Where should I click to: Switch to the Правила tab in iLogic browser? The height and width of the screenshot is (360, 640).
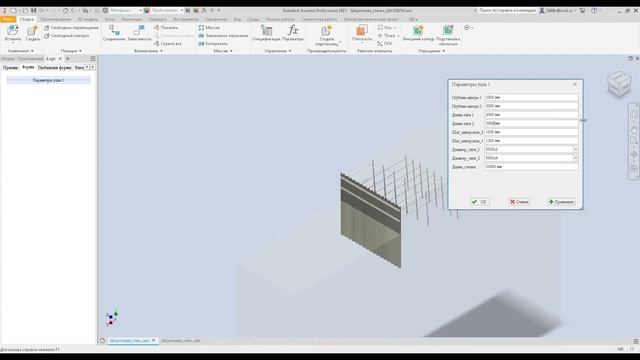click(x=11, y=67)
